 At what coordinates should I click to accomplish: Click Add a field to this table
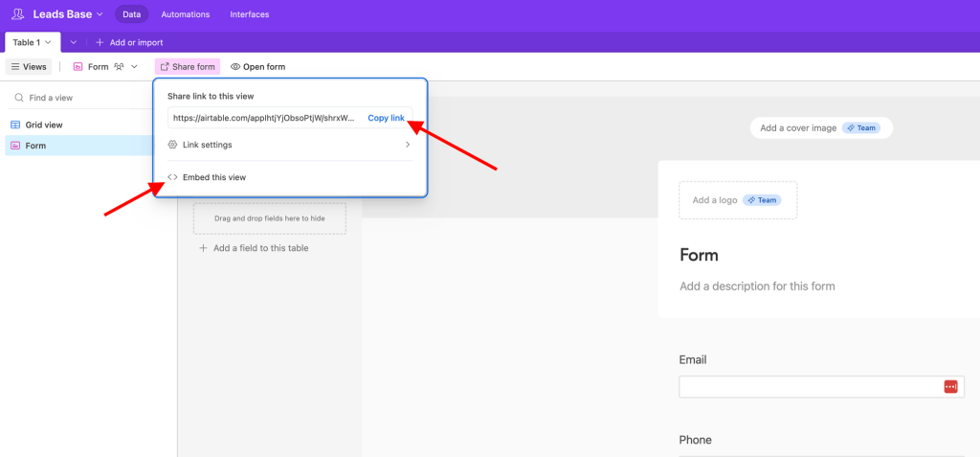254,248
